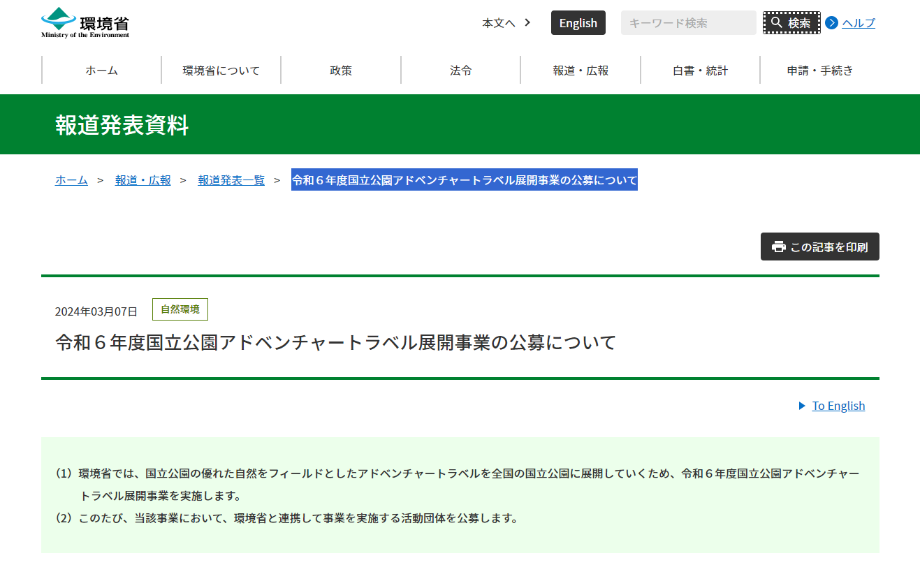
Task: Open the ホーム navigation menu item
Action: [102, 70]
